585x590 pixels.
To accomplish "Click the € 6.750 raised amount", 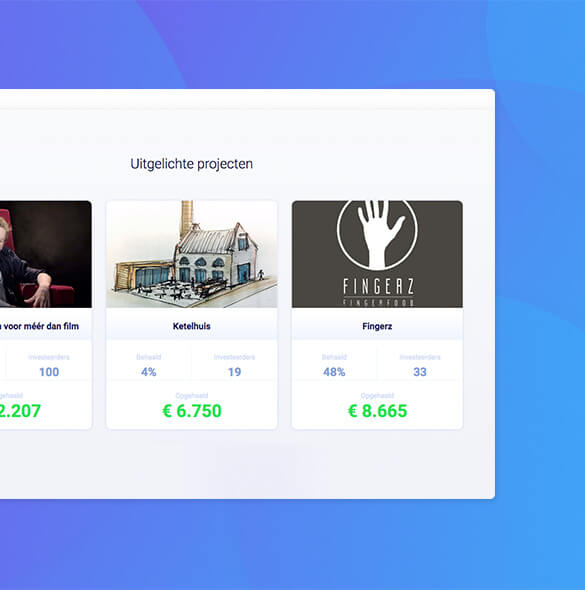I will (x=192, y=411).
